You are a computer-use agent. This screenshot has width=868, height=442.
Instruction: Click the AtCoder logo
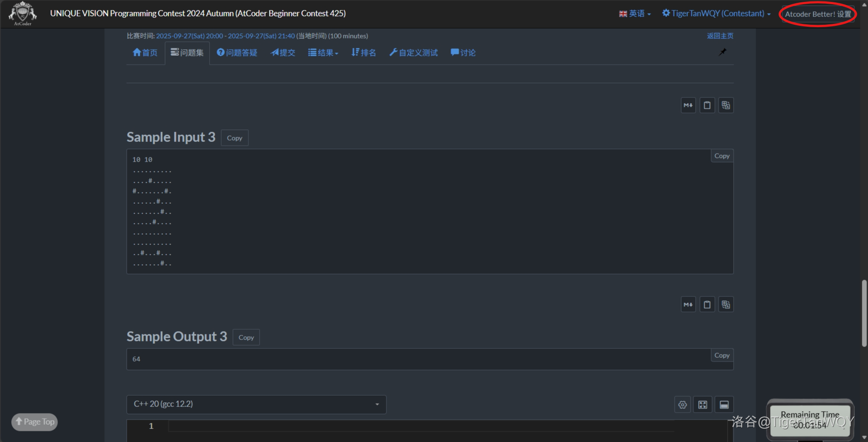coord(22,14)
